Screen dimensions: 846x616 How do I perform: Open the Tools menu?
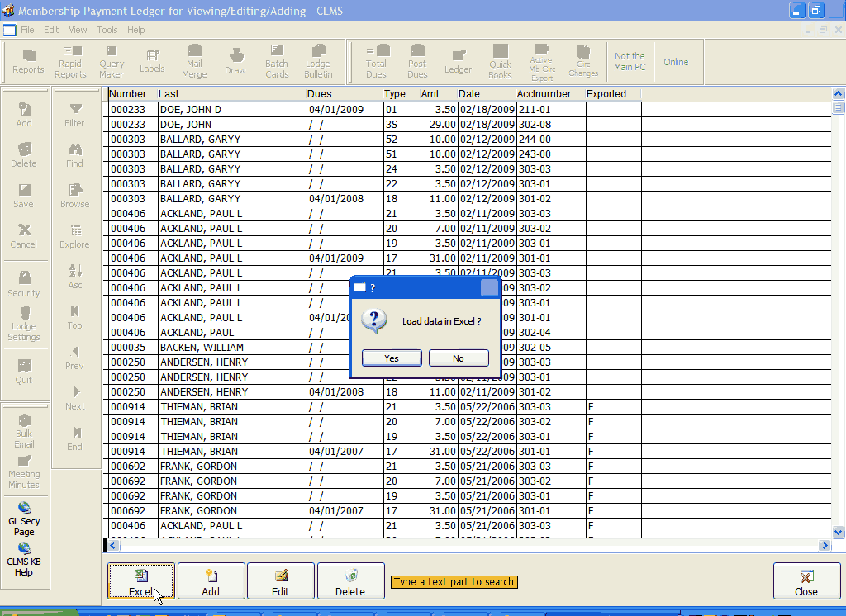107,30
